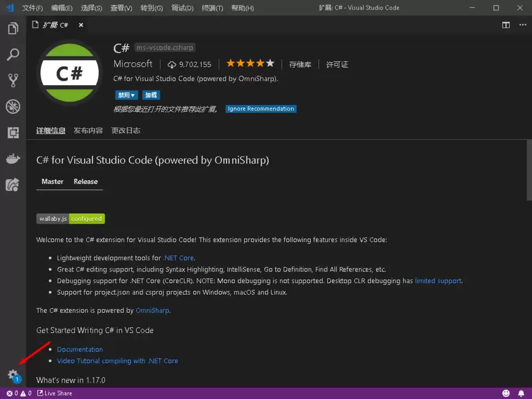Screen dimensions: 532x399
Task: Open the Source Control view
Action: click(13, 80)
